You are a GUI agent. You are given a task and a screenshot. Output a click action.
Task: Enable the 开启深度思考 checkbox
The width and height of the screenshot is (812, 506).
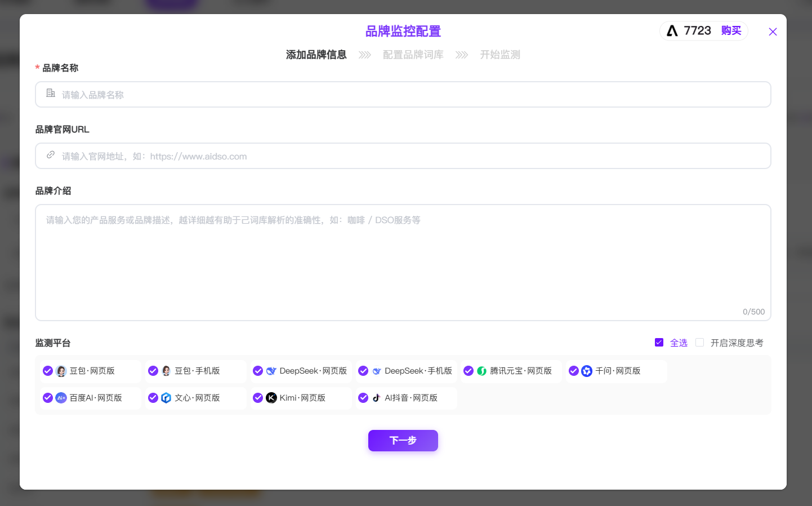tap(700, 343)
